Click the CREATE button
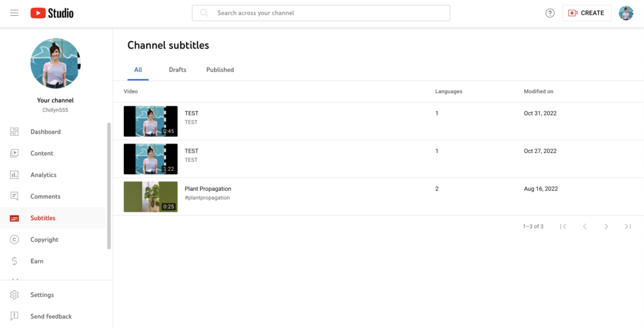644x328 pixels. (x=587, y=13)
